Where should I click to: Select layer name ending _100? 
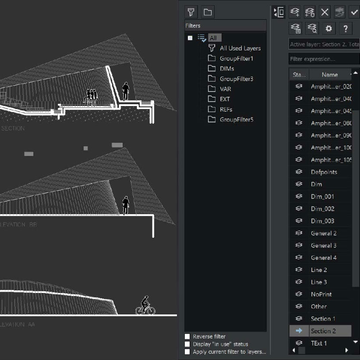coord(331,147)
